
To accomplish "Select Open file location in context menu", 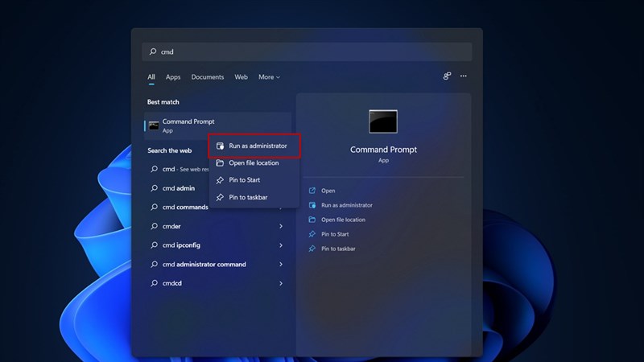I will [x=253, y=163].
